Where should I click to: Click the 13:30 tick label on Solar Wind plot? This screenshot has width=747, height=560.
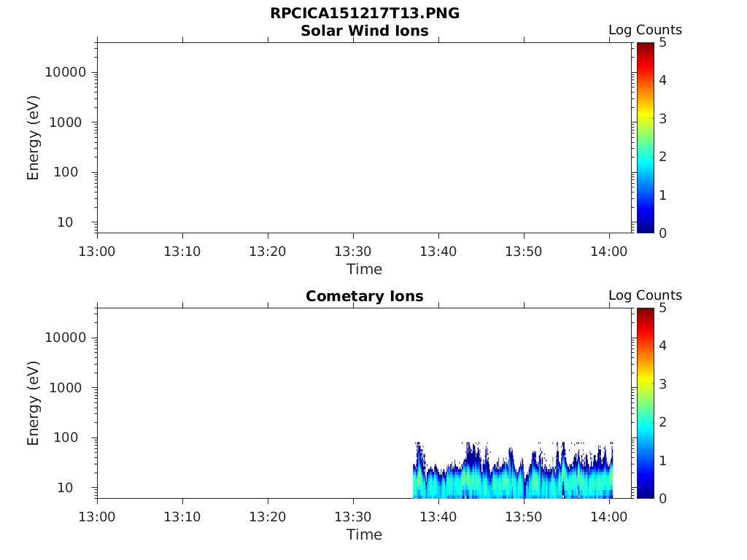[x=353, y=252]
